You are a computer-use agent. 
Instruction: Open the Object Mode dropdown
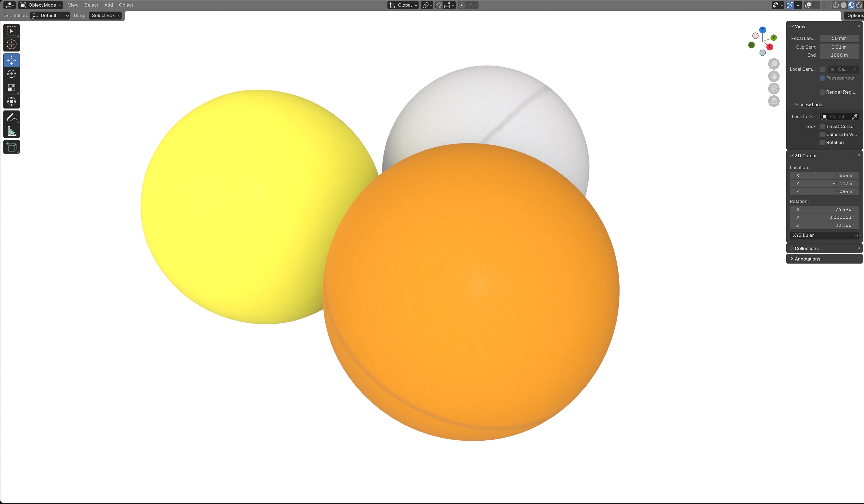tap(41, 5)
